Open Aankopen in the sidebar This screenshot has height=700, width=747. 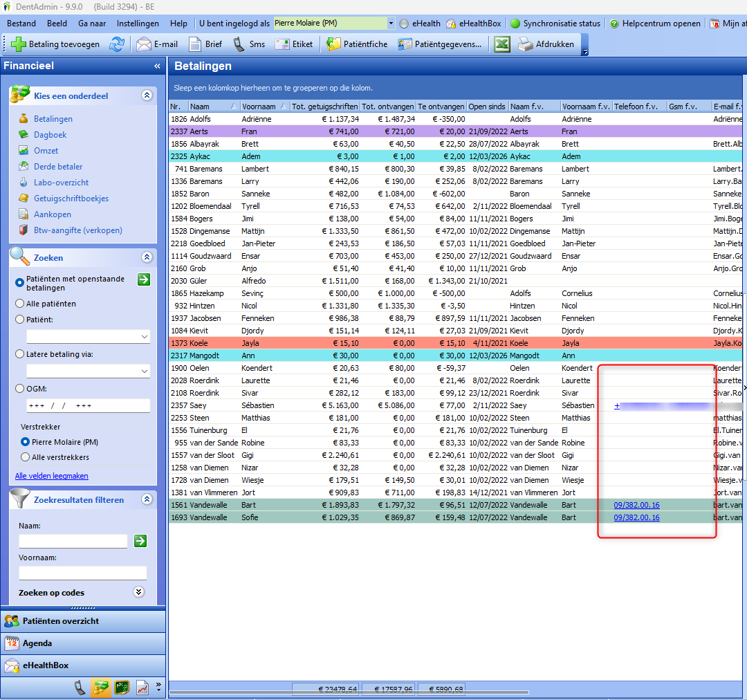(x=53, y=214)
